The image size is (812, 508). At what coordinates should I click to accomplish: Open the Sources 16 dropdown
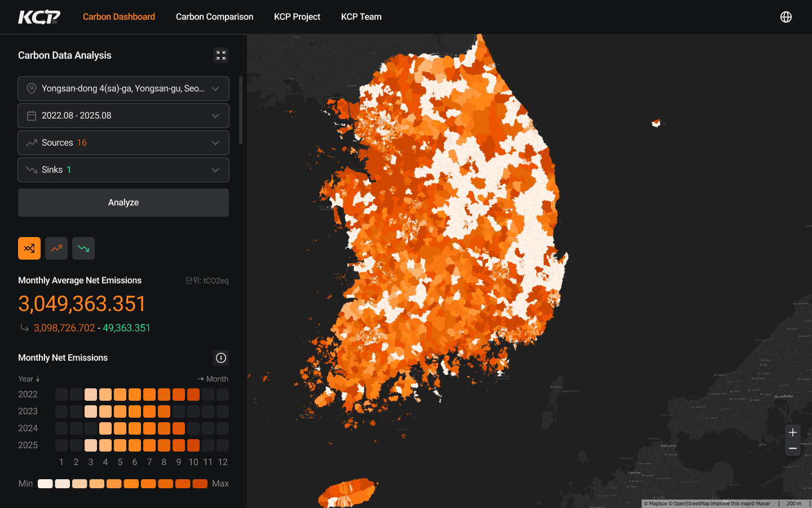(123, 143)
